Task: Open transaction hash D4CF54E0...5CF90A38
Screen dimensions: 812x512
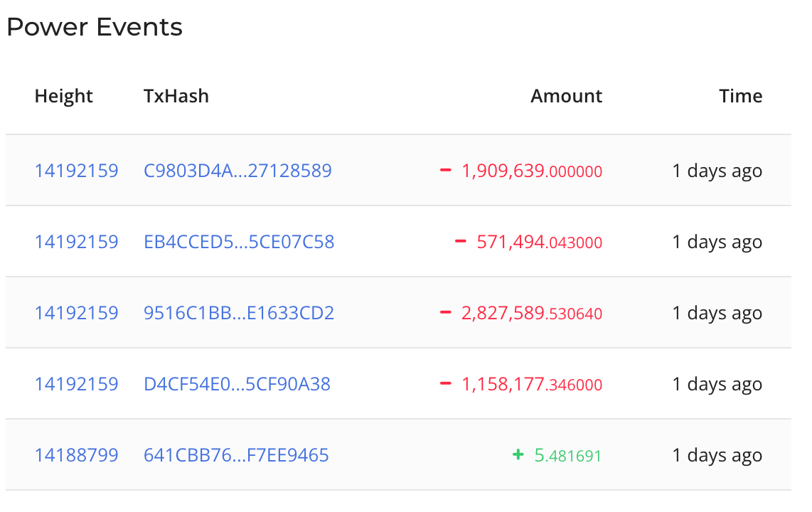Action: pyautogui.click(x=237, y=383)
